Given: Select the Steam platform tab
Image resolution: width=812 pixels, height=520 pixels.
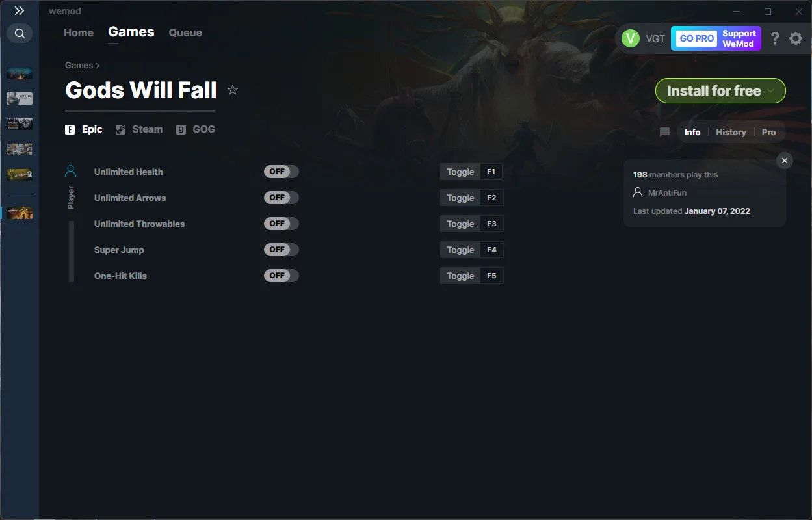Looking at the screenshot, I should click(139, 129).
